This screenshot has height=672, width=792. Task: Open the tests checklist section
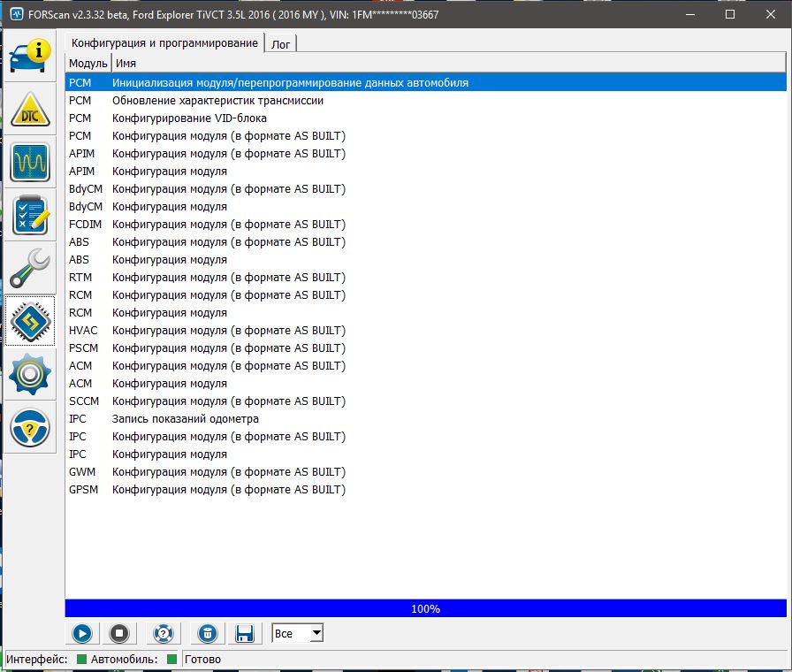pyautogui.click(x=30, y=215)
